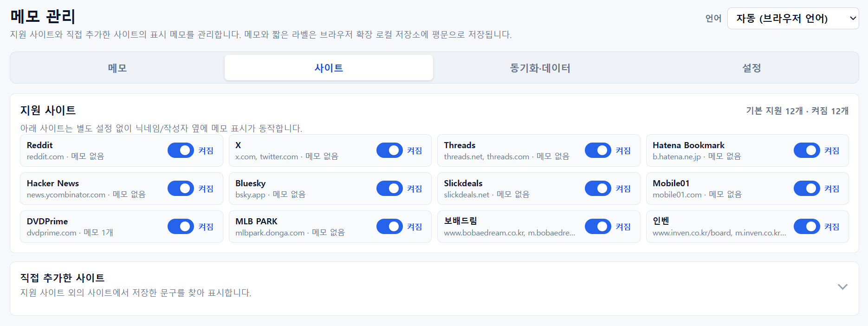Open the 언어 language dropdown

[x=793, y=19]
